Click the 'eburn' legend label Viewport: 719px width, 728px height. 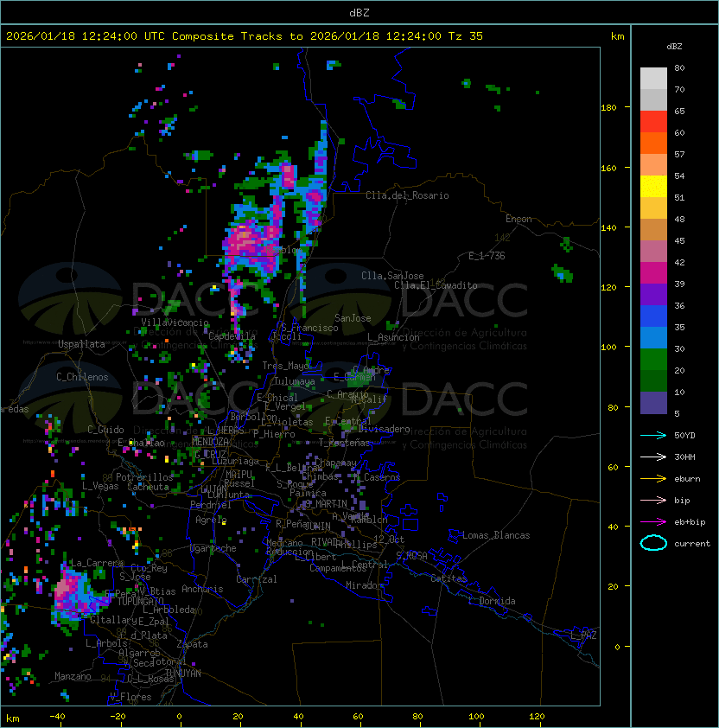[687, 479]
